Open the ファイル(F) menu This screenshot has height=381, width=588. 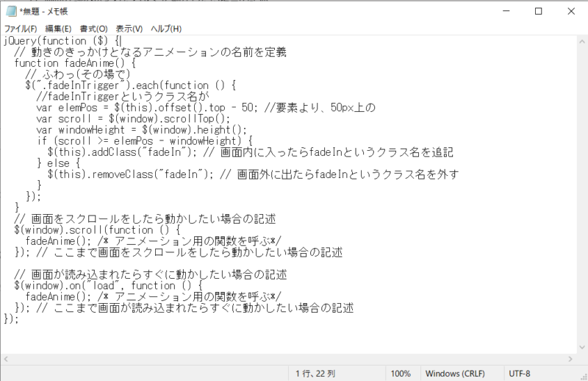click(21, 29)
